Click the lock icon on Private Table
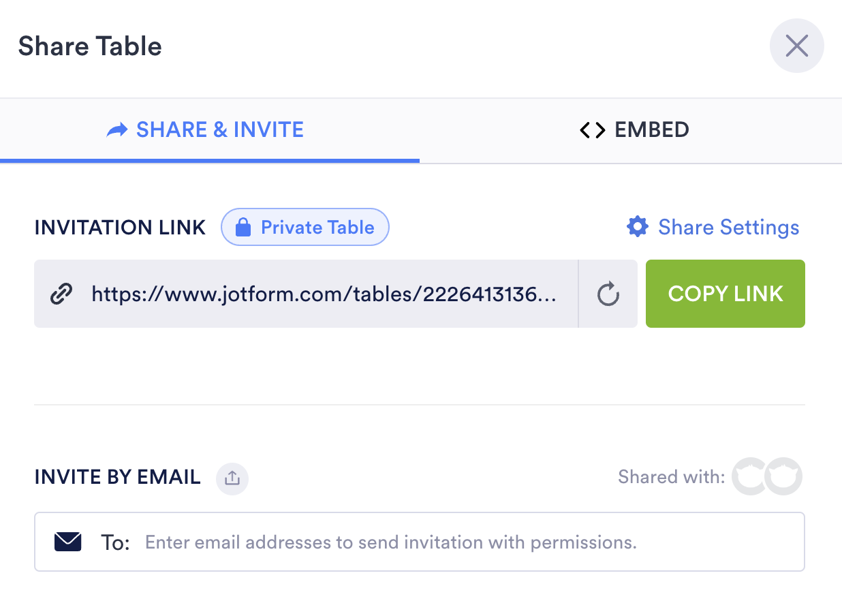This screenshot has height=616, width=842. tap(243, 228)
